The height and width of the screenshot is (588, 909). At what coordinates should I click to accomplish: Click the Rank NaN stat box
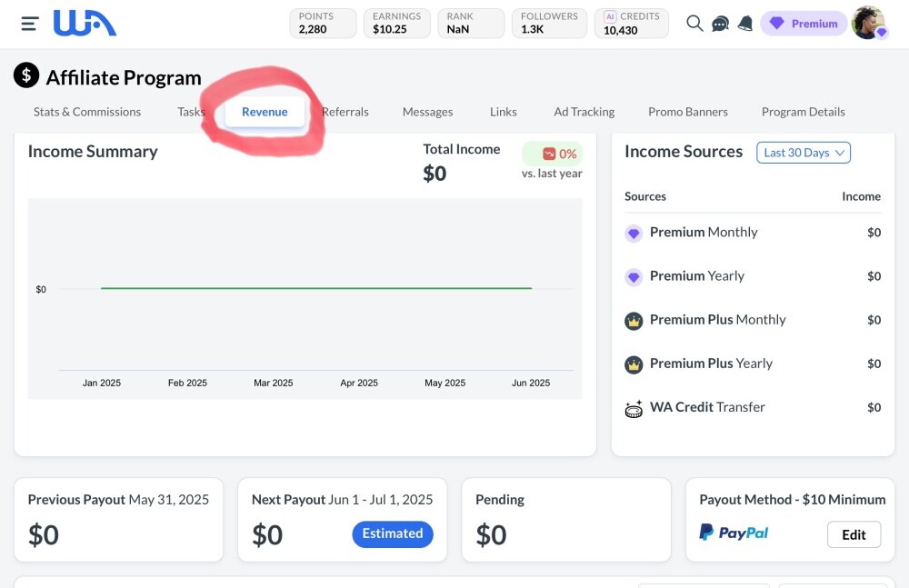[471, 24]
